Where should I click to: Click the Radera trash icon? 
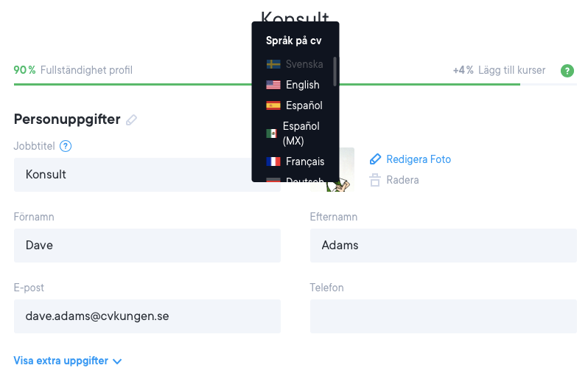click(x=376, y=180)
